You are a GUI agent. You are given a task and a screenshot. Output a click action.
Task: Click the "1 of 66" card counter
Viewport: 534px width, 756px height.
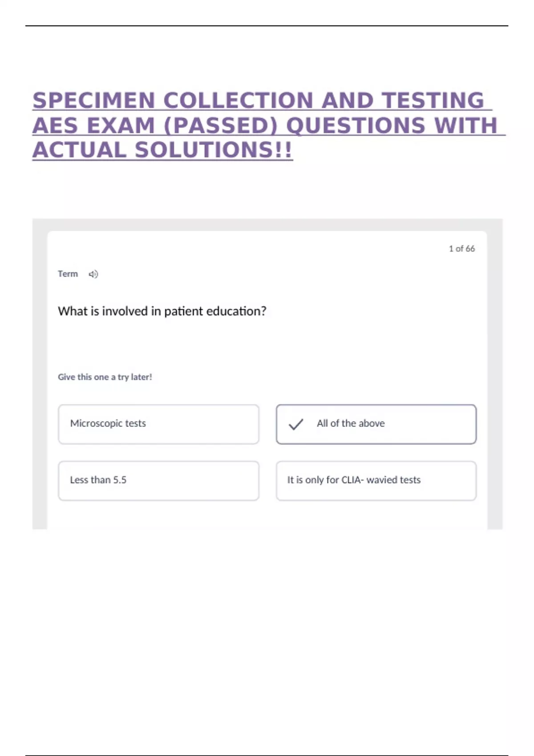[x=461, y=249]
